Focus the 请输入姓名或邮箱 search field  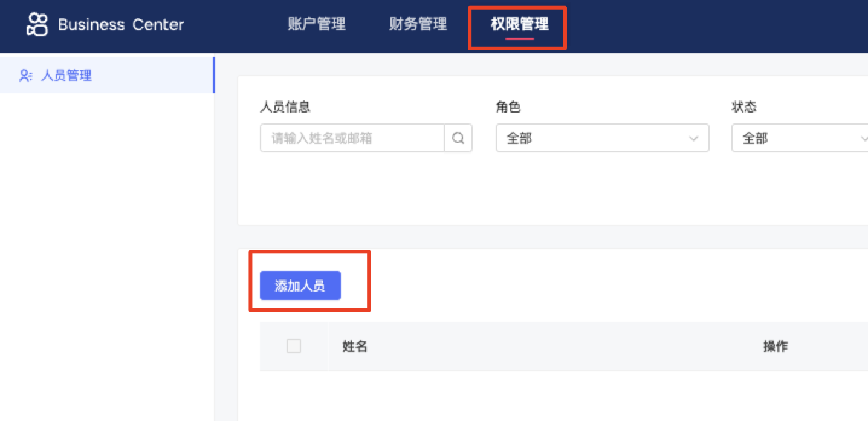tap(352, 139)
